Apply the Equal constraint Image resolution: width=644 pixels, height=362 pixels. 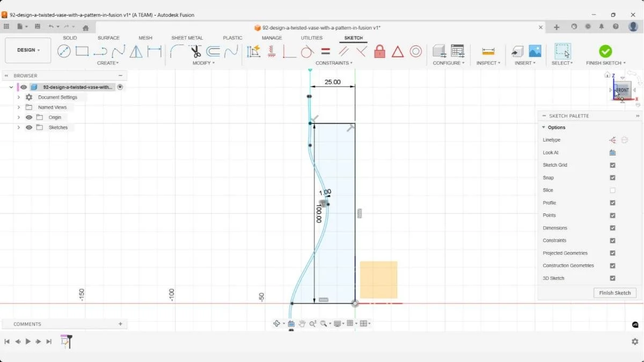point(326,51)
